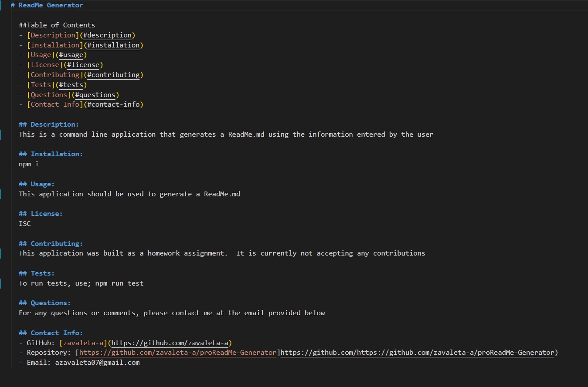
Task: Click the #questions anchor link
Action: tap(95, 94)
